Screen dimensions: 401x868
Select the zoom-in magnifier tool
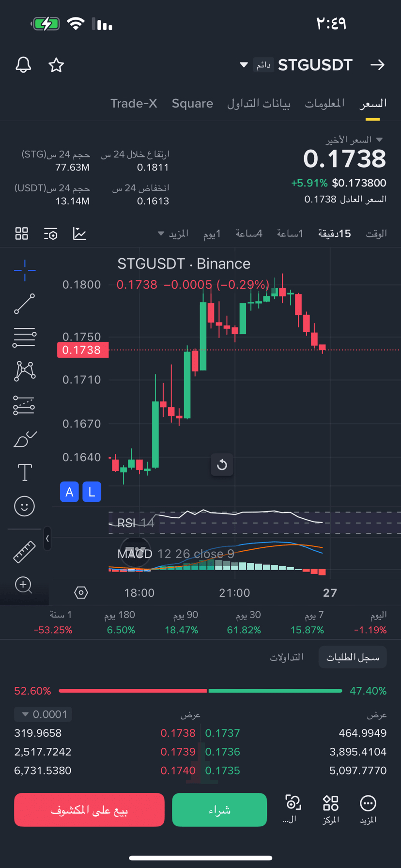pyautogui.click(x=24, y=585)
